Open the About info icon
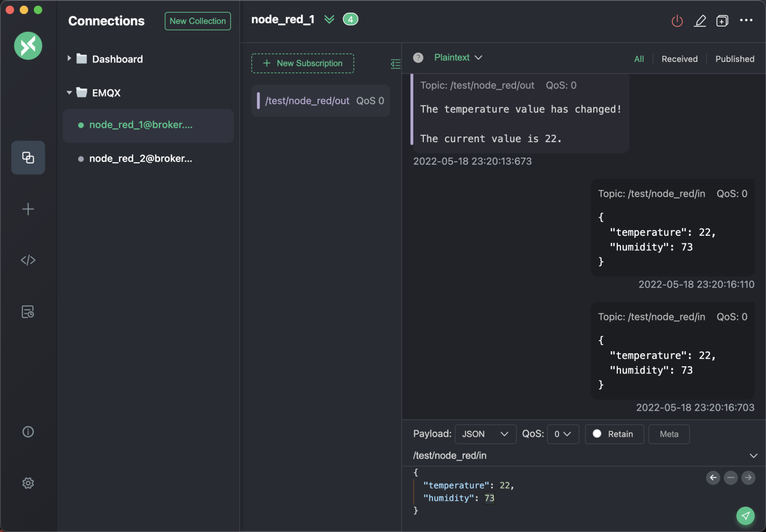This screenshot has width=766, height=532. (x=28, y=432)
